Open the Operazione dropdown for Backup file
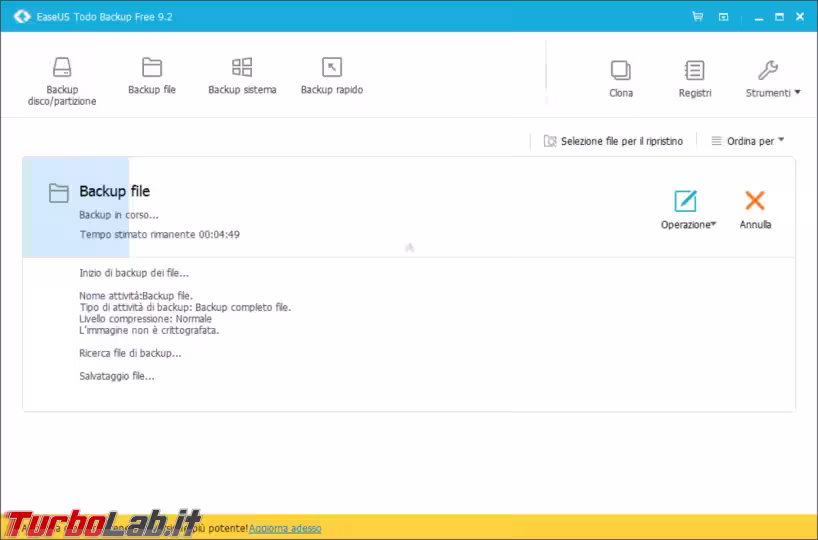818x540 pixels. point(688,210)
